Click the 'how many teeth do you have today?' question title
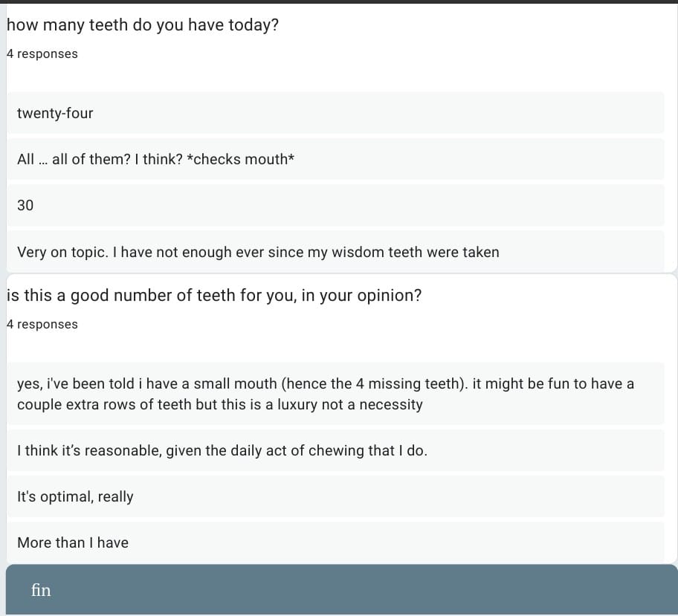The image size is (678, 616). tap(143, 25)
